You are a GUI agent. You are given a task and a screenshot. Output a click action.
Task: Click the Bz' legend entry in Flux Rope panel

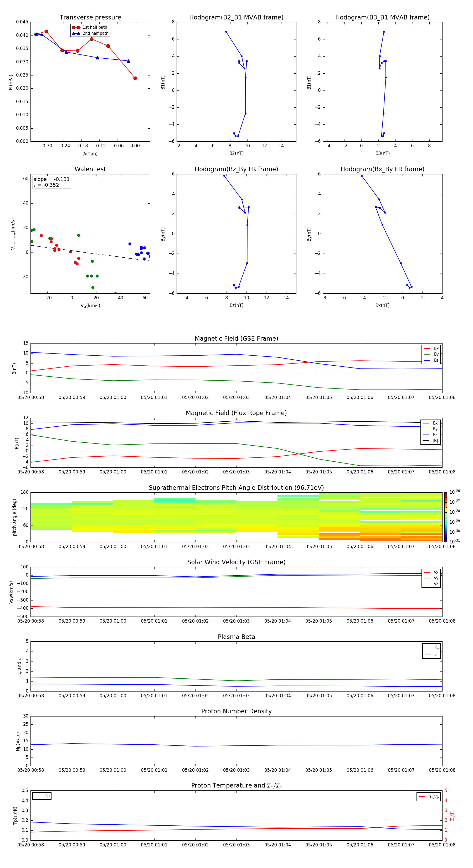[x=431, y=435]
